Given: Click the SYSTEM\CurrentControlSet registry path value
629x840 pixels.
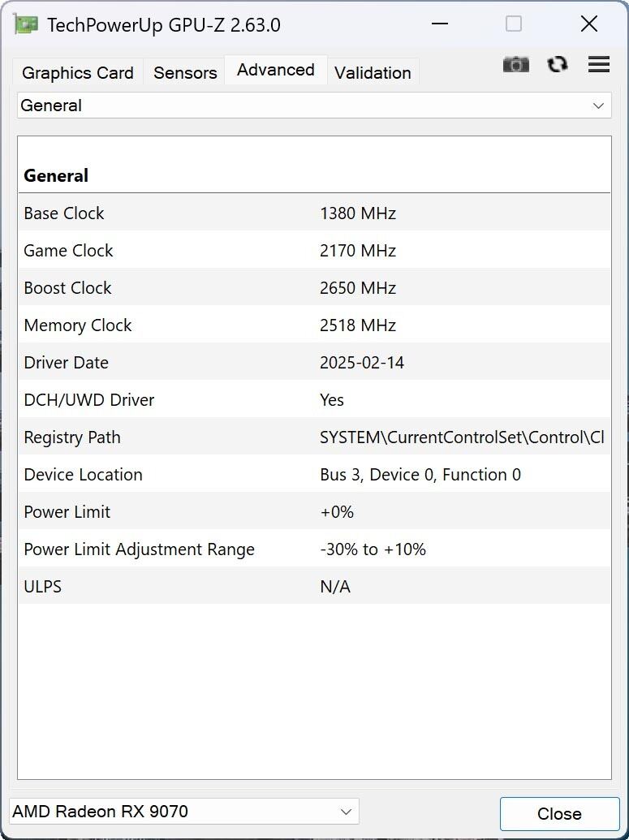Looking at the screenshot, I should click(462, 437).
